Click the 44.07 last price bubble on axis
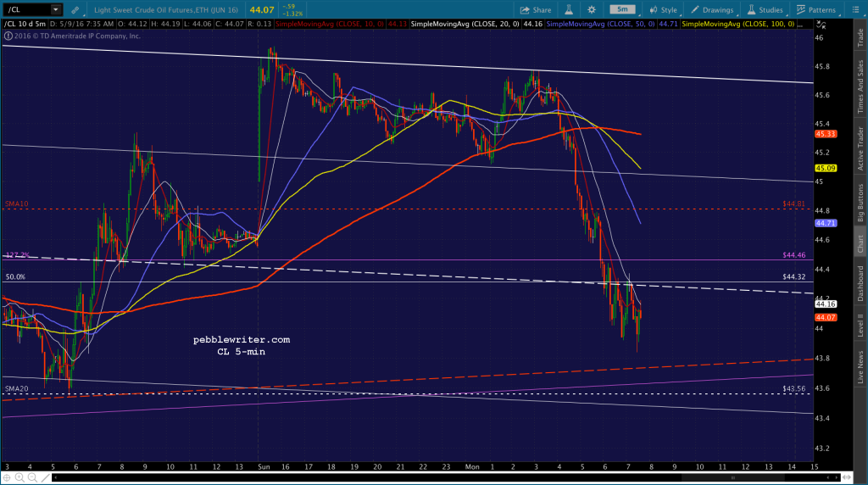Viewport: 868px width, 485px height. tap(826, 317)
